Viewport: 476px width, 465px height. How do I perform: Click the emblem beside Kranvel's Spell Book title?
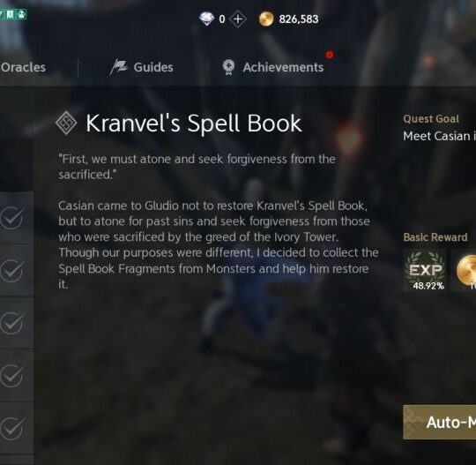66,124
